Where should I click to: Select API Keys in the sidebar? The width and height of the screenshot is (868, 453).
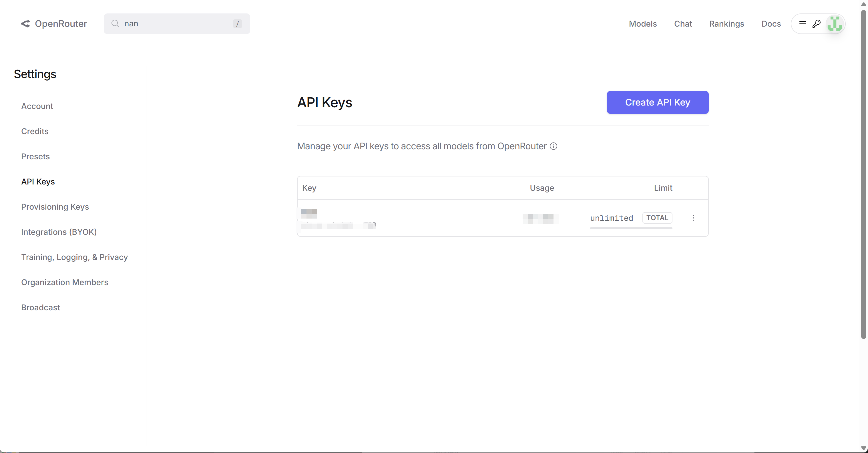pyautogui.click(x=38, y=182)
